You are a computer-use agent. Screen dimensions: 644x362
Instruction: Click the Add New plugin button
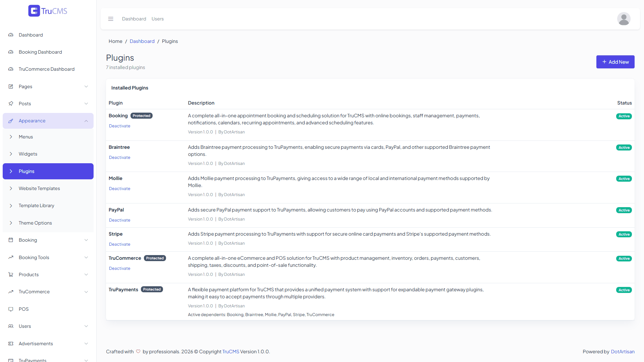pos(615,62)
